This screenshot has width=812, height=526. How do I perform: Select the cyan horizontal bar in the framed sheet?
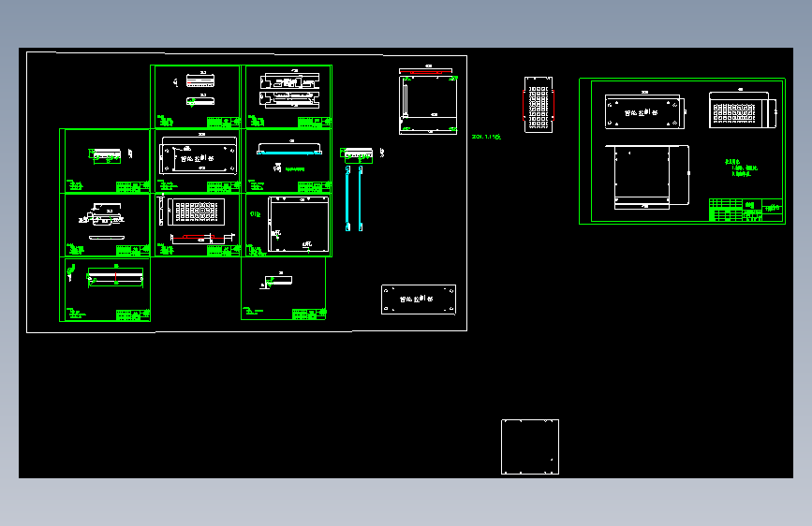tap(289, 153)
